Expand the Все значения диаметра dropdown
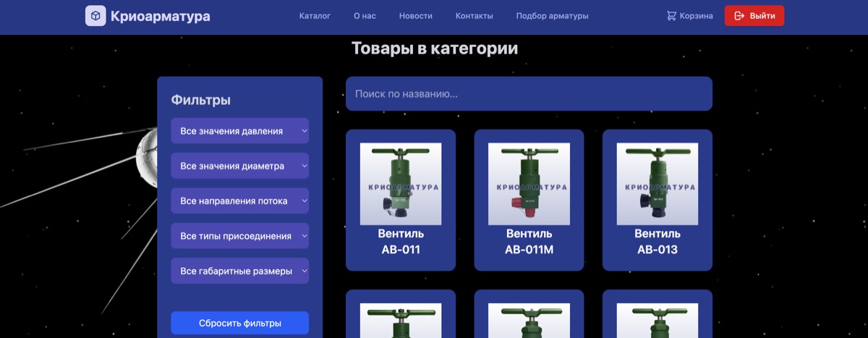The height and width of the screenshot is (338, 868). pyautogui.click(x=240, y=166)
